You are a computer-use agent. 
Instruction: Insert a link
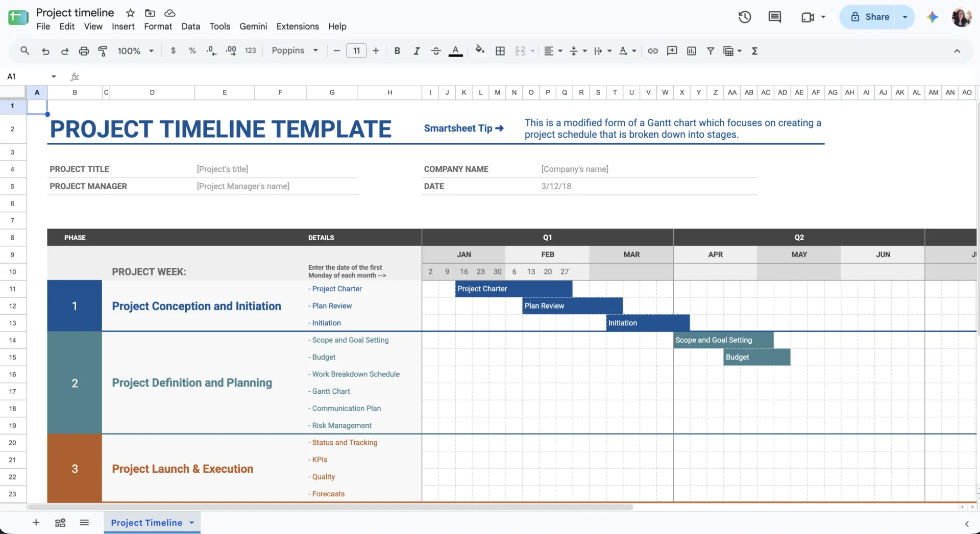pyautogui.click(x=653, y=51)
